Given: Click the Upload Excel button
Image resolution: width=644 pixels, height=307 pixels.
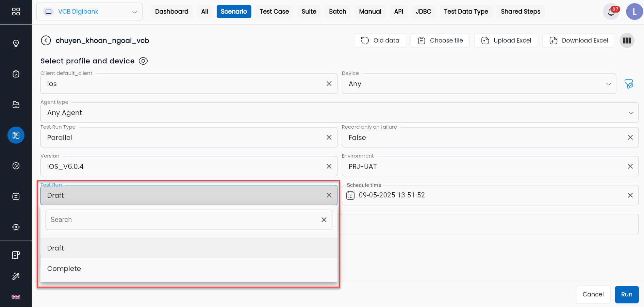Looking at the screenshot, I should coord(506,41).
